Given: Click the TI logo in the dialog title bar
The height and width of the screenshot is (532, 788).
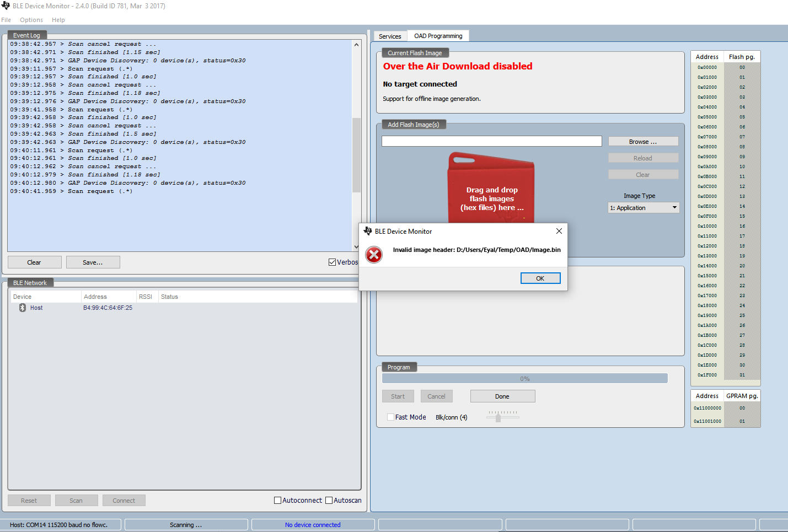Looking at the screenshot, I should (368, 231).
